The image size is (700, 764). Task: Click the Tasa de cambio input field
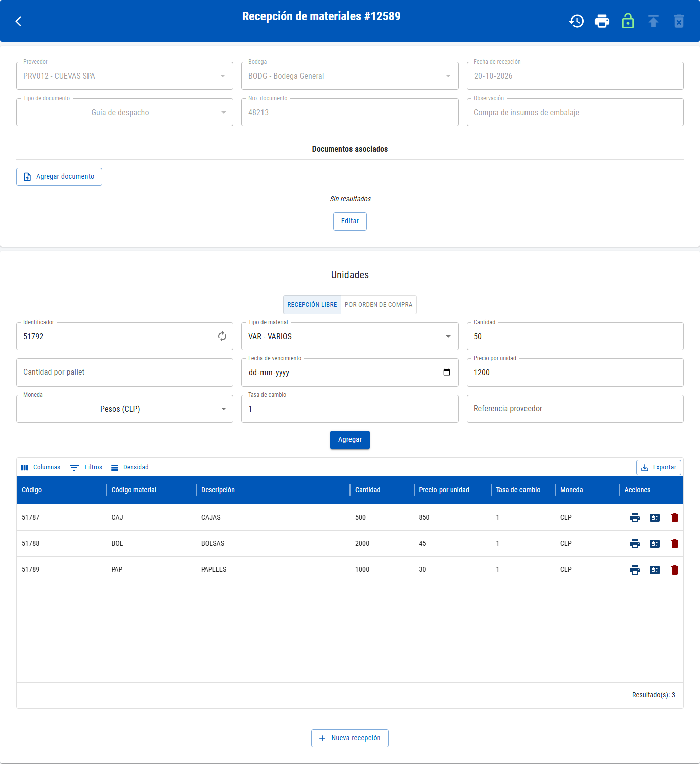350,409
